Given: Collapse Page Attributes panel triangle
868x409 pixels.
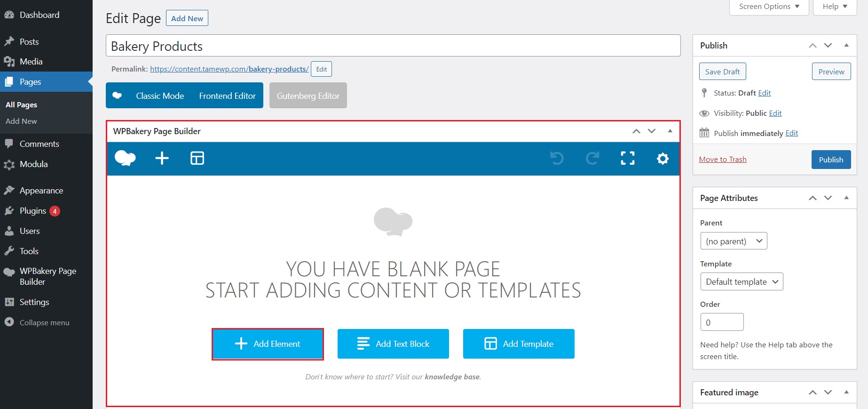Looking at the screenshot, I should (846, 198).
